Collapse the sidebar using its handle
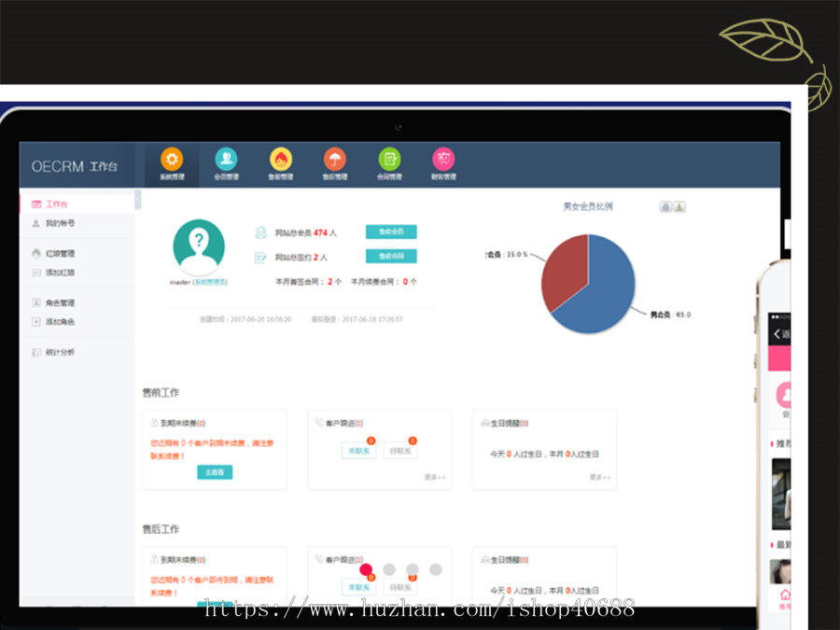The width and height of the screenshot is (840, 630). click(x=138, y=200)
